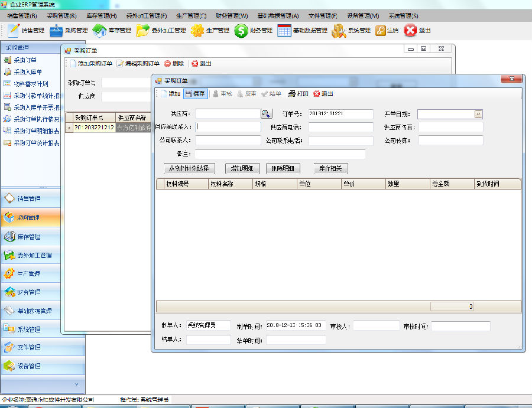Select order row 201203221212 in background table

(94, 128)
